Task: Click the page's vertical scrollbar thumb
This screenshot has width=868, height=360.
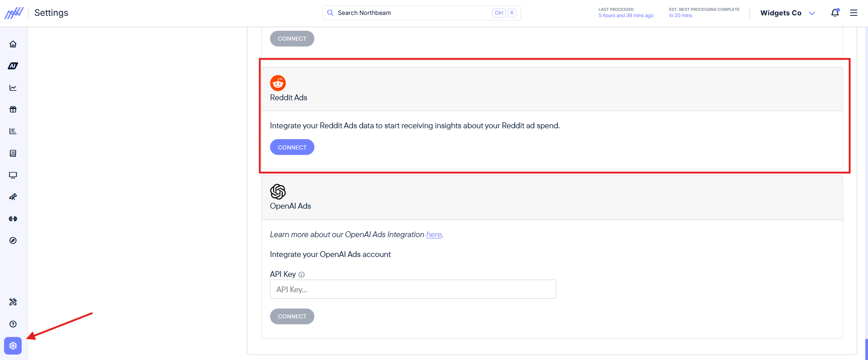Action: coord(866,349)
